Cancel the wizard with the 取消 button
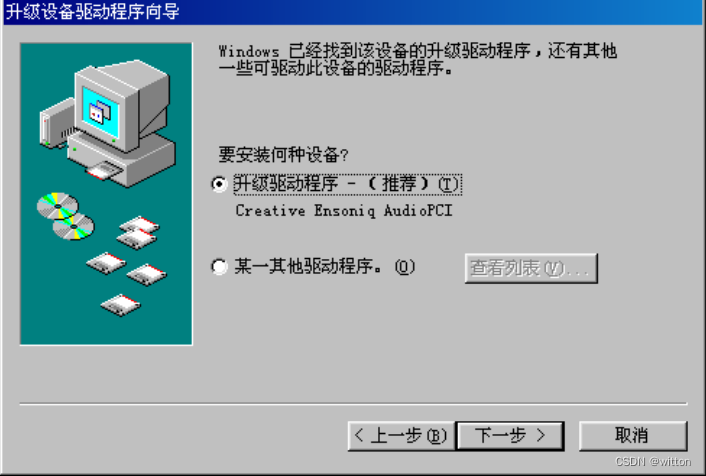This screenshot has height=476, width=706. (633, 435)
